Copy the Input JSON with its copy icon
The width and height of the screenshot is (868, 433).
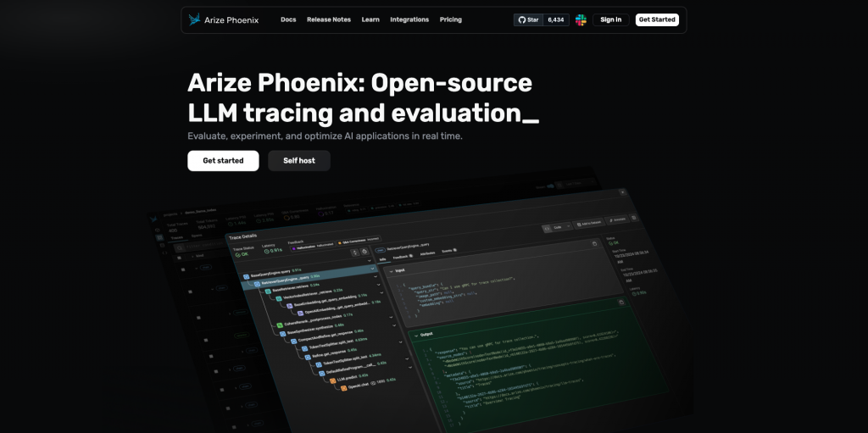point(594,244)
